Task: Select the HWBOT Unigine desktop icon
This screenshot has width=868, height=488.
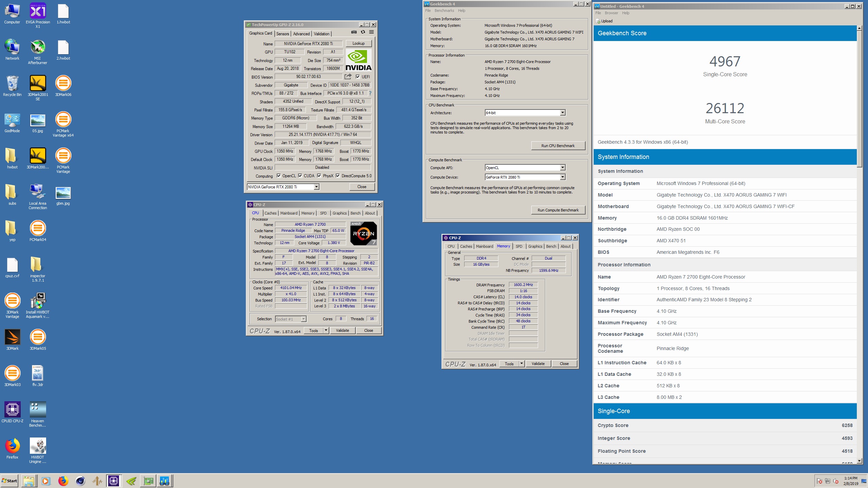Action: tap(38, 450)
